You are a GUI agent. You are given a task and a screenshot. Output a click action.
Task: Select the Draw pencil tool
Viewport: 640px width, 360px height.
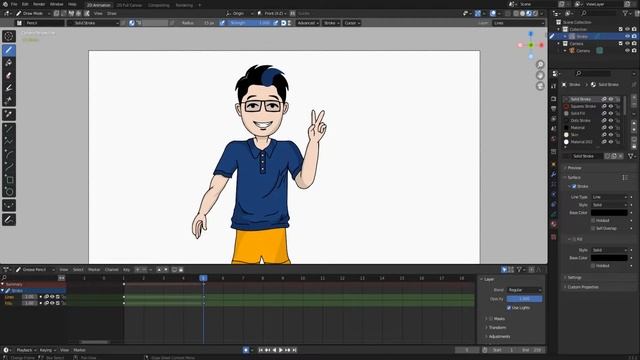[9, 50]
